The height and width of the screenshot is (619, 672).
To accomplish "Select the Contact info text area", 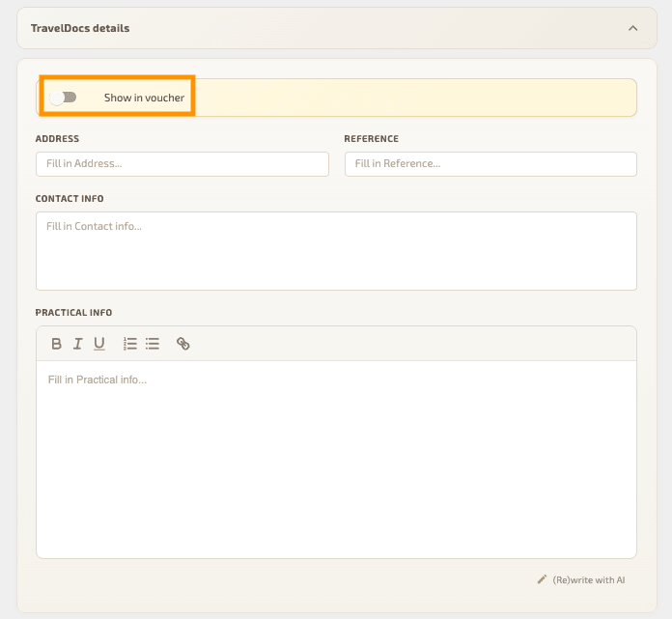I will 336,251.
